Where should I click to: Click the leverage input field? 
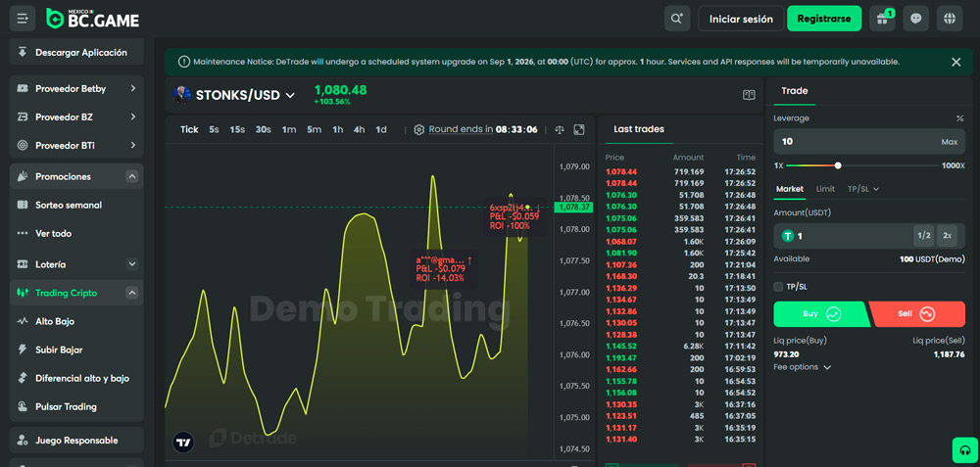point(869,142)
